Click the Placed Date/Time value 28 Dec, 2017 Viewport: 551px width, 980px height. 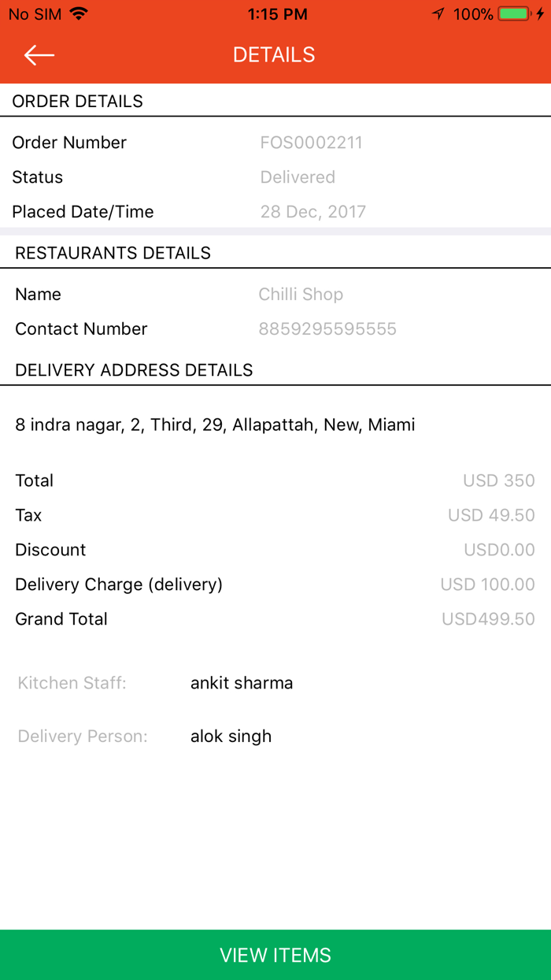[312, 211]
